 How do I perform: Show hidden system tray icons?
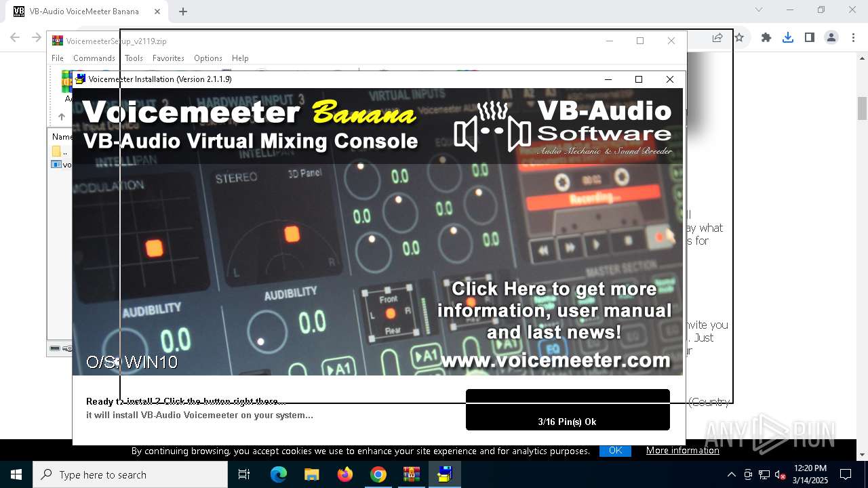pyautogui.click(x=731, y=474)
